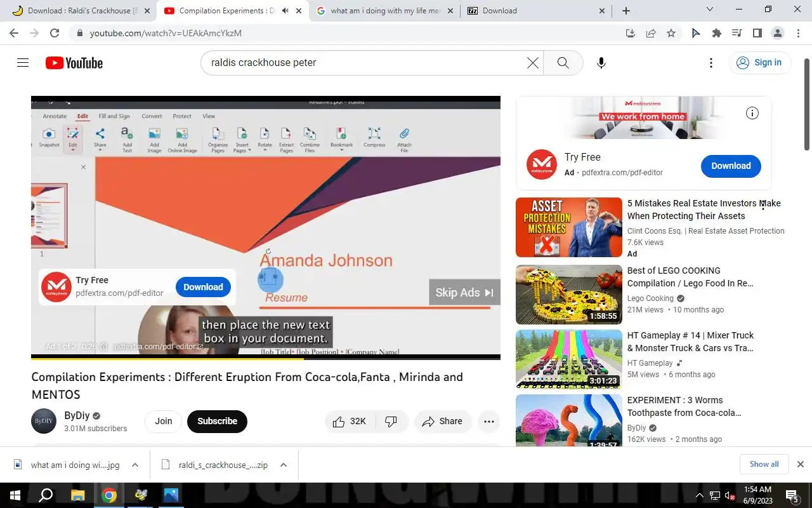
Task: Click the Download button in the sidebar ad card
Action: coord(731,166)
